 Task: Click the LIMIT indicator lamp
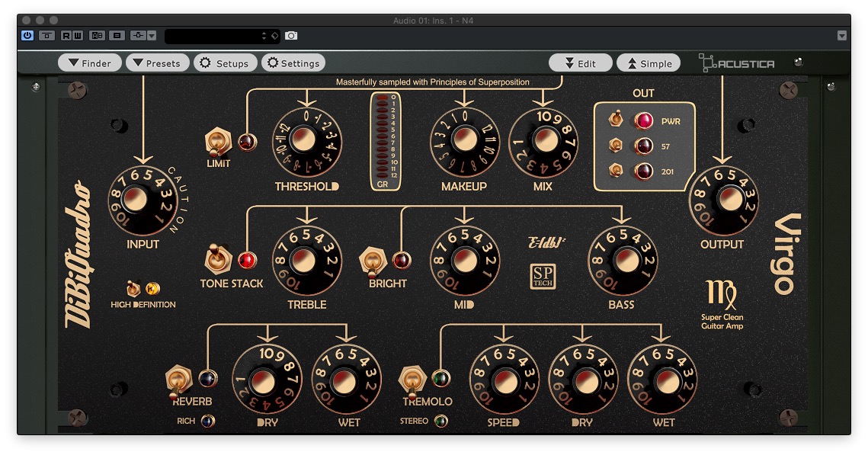(247, 142)
